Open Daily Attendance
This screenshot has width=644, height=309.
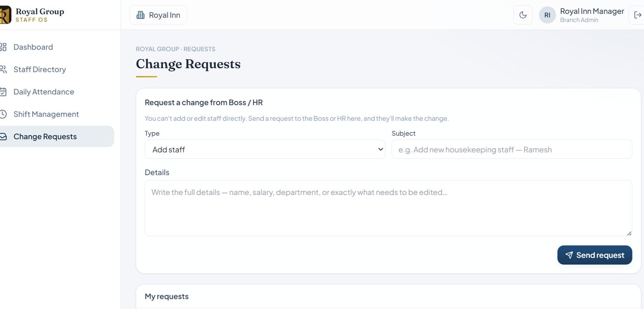pyautogui.click(x=44, y=92)
